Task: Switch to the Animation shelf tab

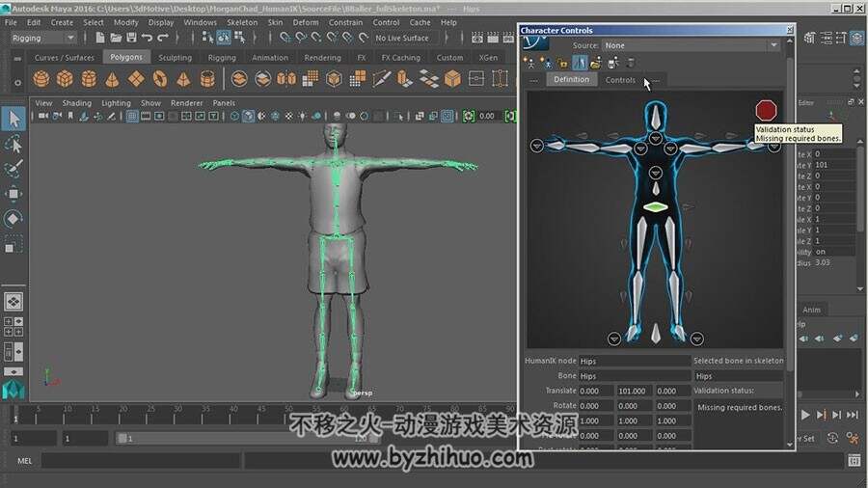Action: click(x=270, y=58)
